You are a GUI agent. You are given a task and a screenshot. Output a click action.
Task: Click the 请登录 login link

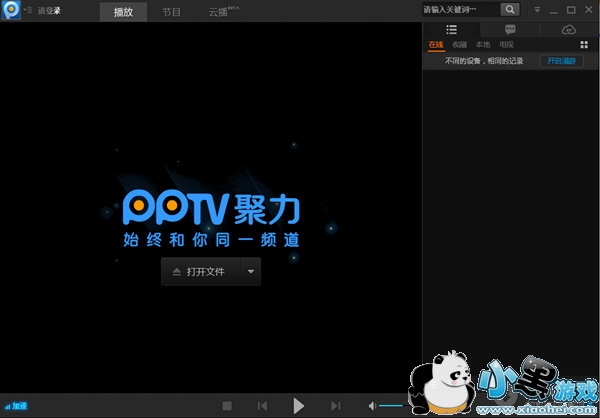coord(49,11)
